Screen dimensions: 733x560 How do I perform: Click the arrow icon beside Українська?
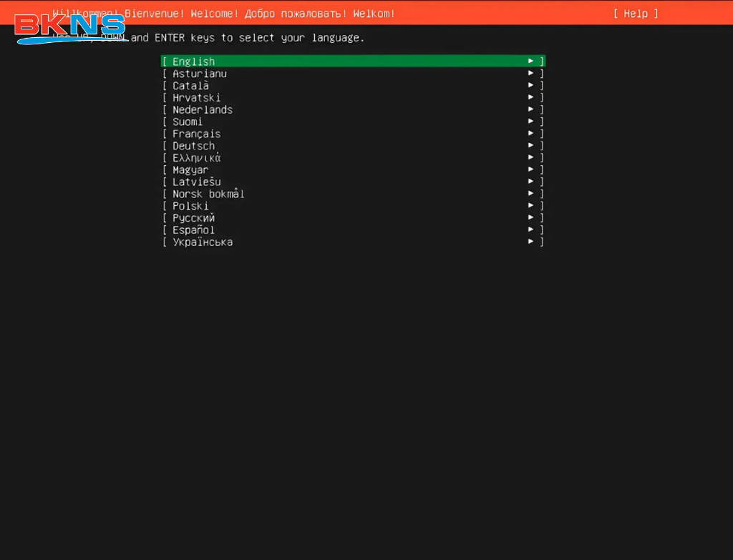click(x=530, y=242)
